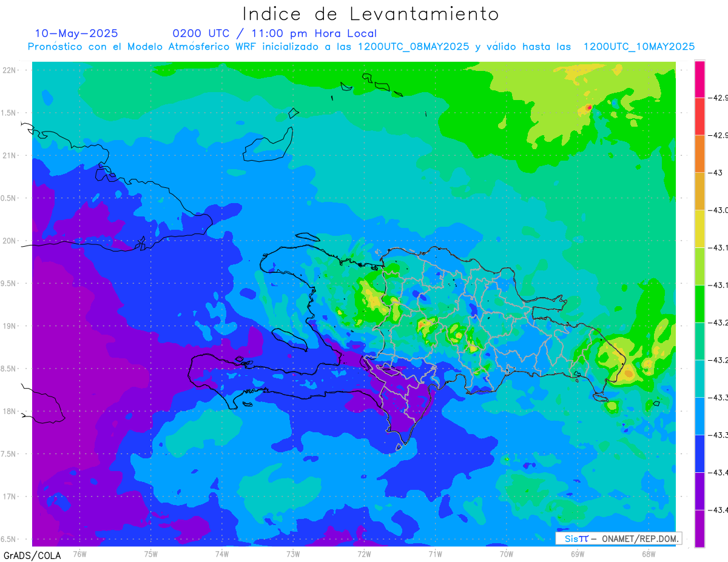Click the '74W' longitude axis label
This screenshot has width=728, height=562.
pyautogui.click(x=222, y=554)
